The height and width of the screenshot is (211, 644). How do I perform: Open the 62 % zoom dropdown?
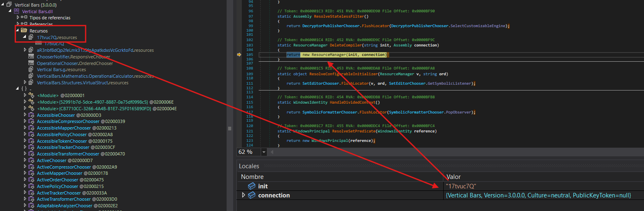[x=264, y=152]
